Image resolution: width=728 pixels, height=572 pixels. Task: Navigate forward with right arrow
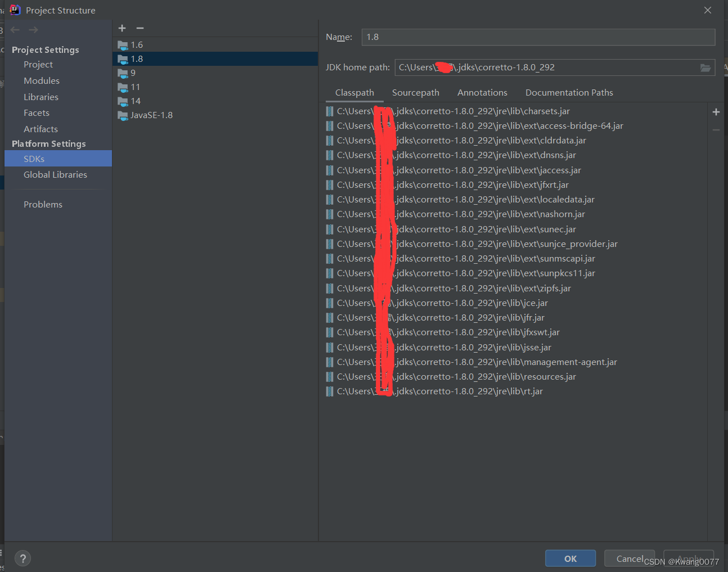pos(34,30)
